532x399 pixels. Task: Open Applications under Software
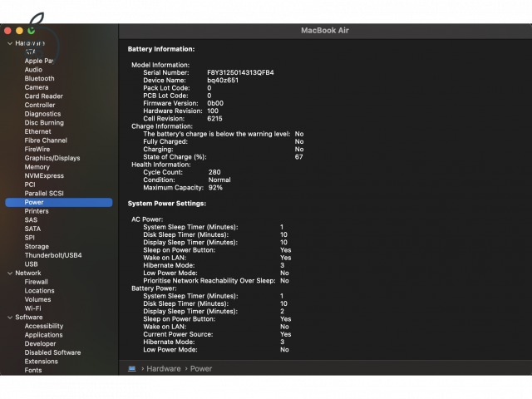point(43,335)
